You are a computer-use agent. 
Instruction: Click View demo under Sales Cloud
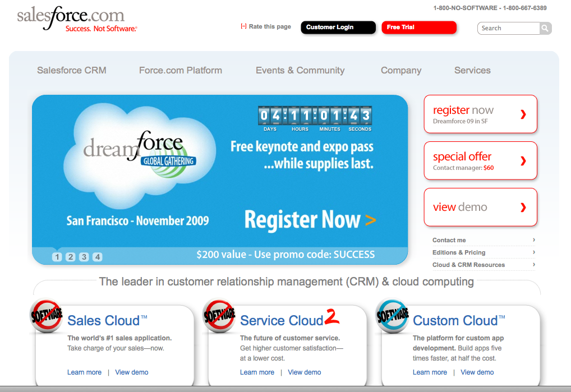132,372
